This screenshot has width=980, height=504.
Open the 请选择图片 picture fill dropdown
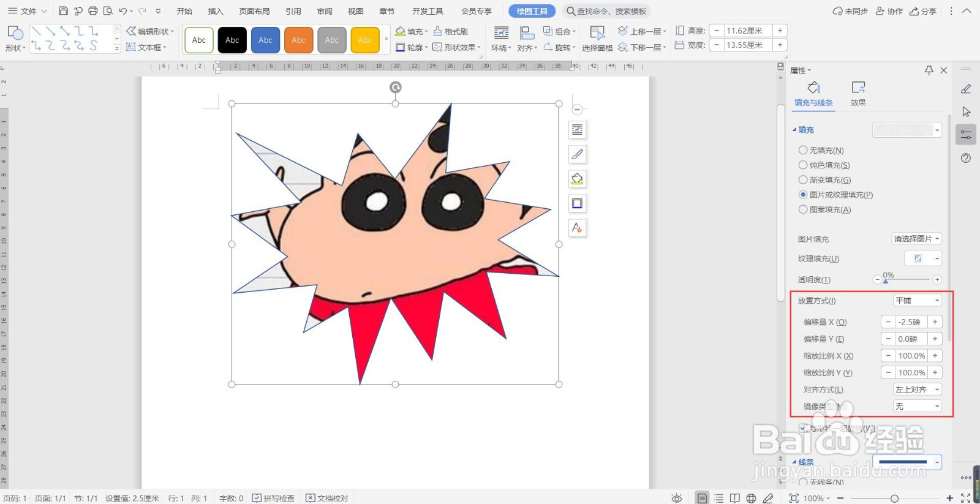tap(916, 238)
